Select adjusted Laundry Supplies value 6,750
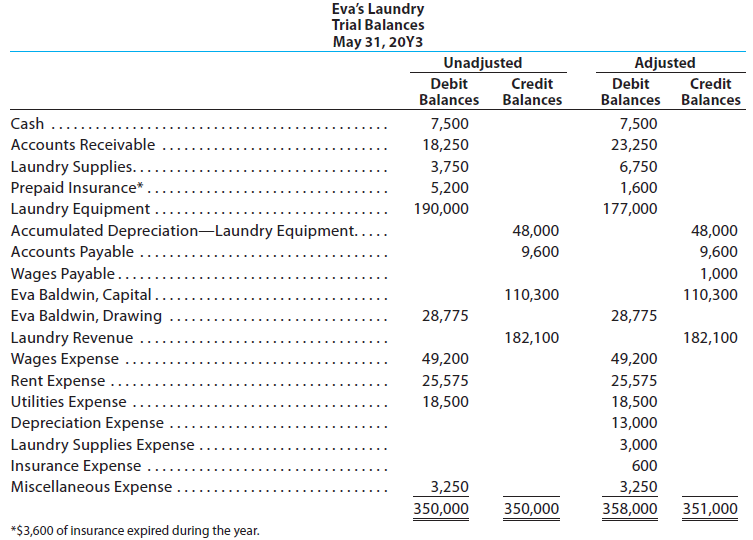753x540 pixels. click(x=638, y=167)
